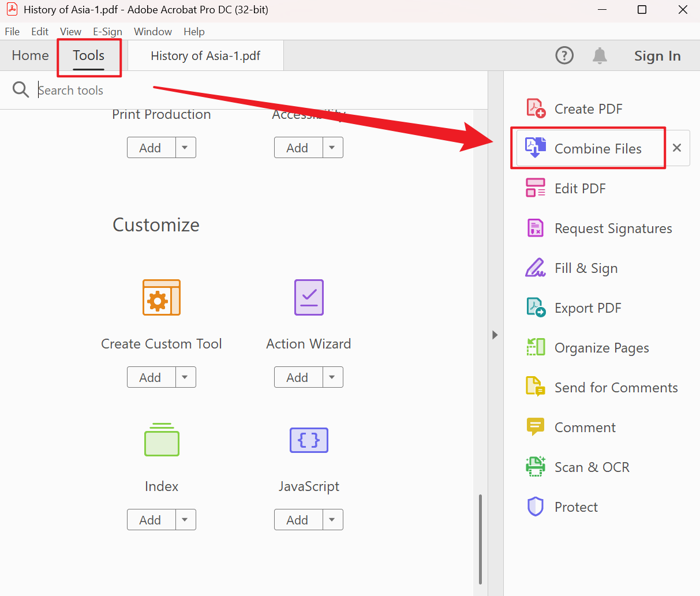Launch the Fill & Sign tool
This screenshot has height=596, width=700.
pyautogui.click(x=585, y=268)
